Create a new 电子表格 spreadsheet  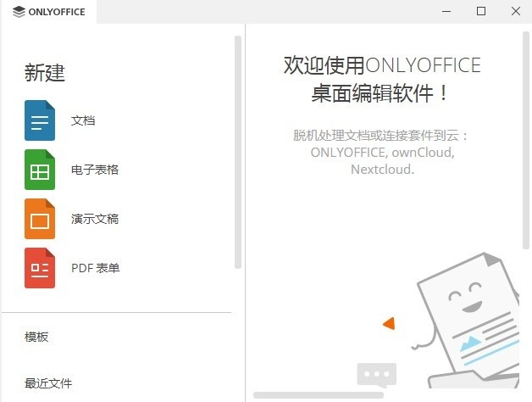[95, 170]
